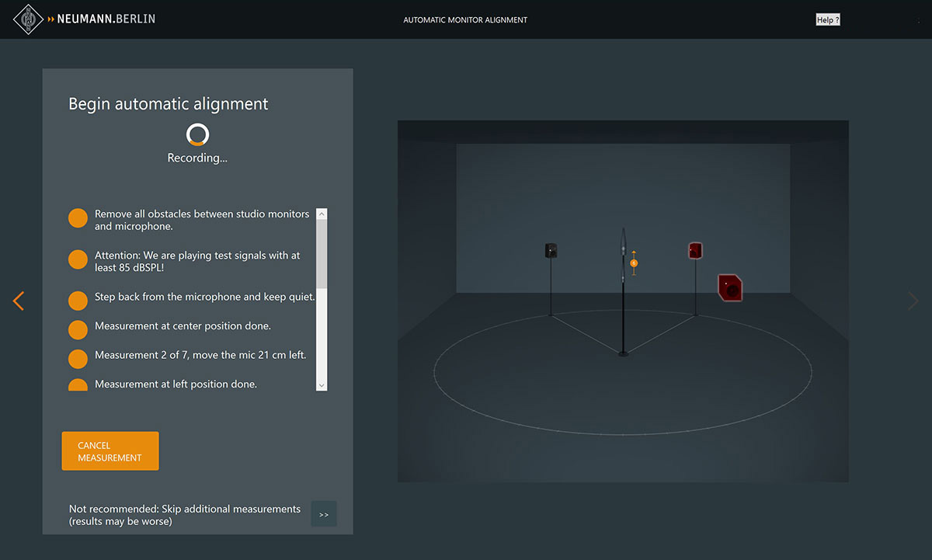This screenshot has height=560, width=932.
Task: Click the greyed-out next chevron on the right
Action: tap(913, 301)
